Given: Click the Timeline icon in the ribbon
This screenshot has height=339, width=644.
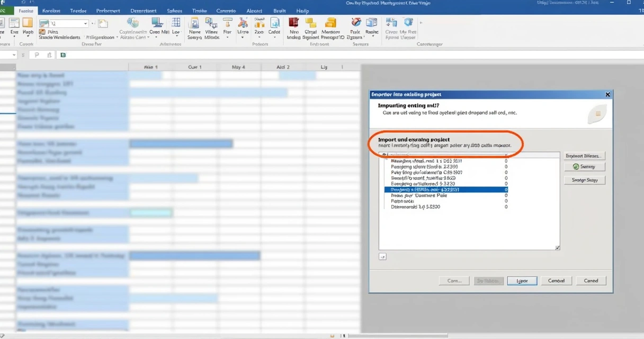Looking at the screenshot, I should pos(243,24).
